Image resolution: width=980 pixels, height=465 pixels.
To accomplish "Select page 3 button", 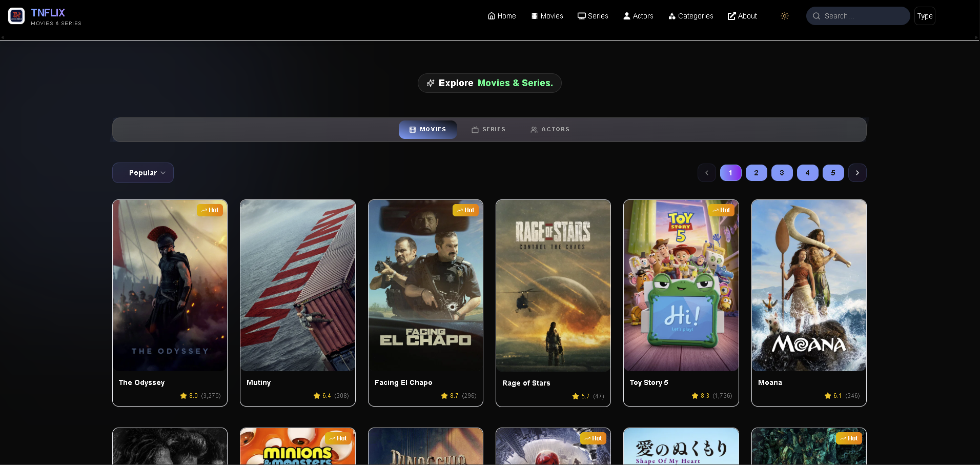I will (x=782, y=173).
